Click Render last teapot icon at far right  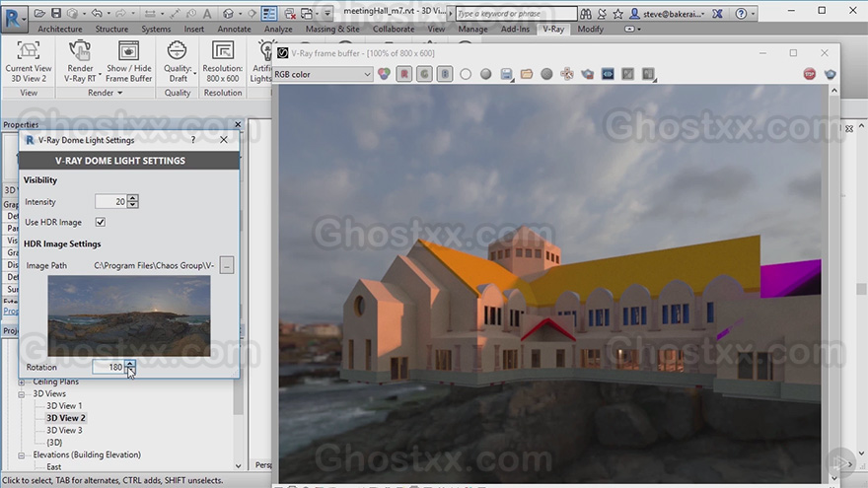tap(830, 74)
